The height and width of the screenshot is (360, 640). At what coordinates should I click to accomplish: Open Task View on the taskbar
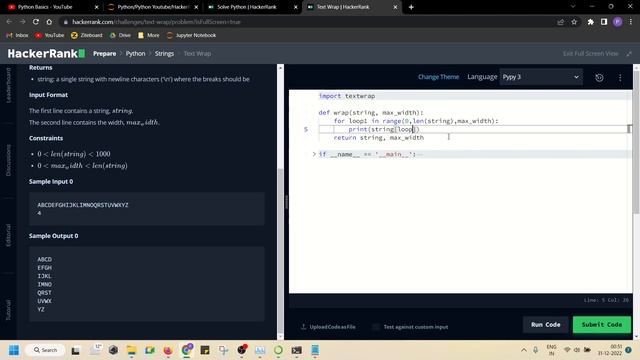point(76,350)
